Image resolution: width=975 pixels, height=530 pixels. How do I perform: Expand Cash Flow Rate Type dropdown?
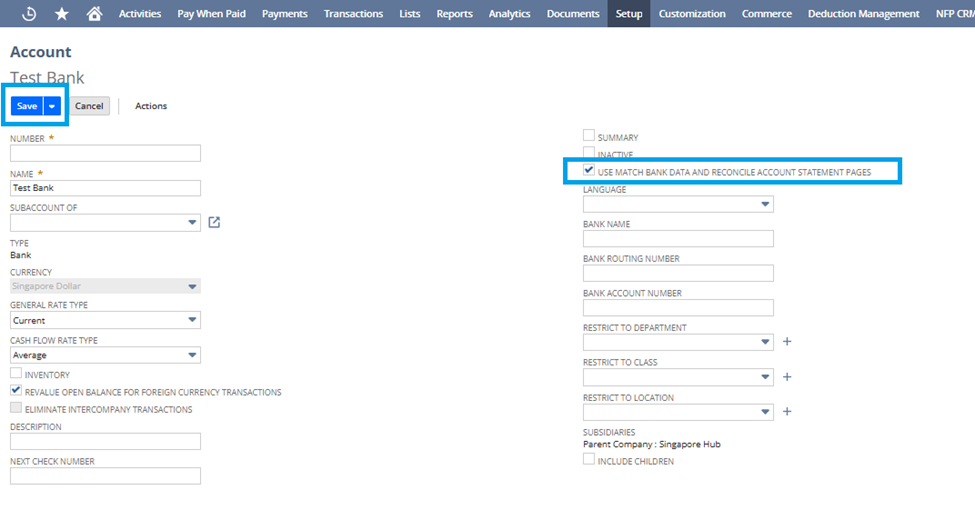(192, 355)
